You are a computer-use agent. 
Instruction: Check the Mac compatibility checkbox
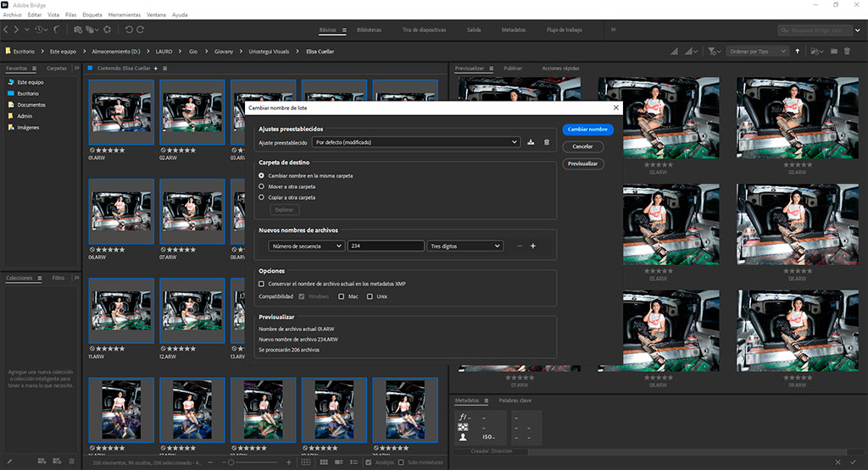[342, 296]
